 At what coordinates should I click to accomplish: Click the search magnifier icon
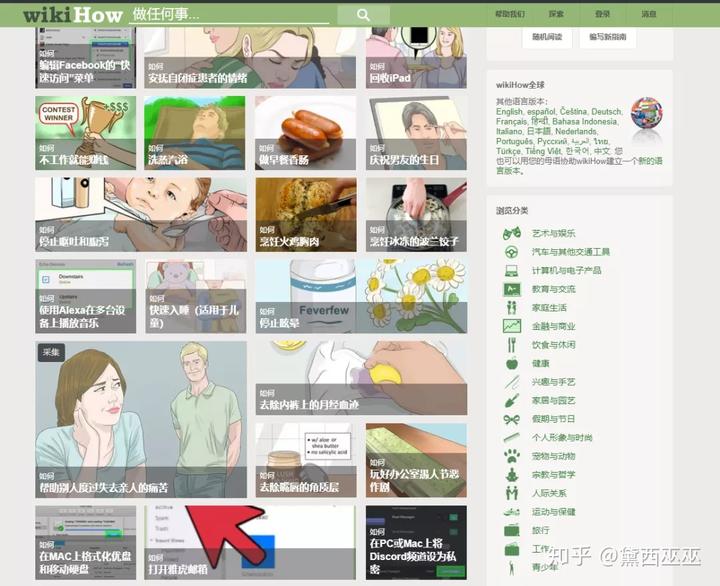point(363,15)
